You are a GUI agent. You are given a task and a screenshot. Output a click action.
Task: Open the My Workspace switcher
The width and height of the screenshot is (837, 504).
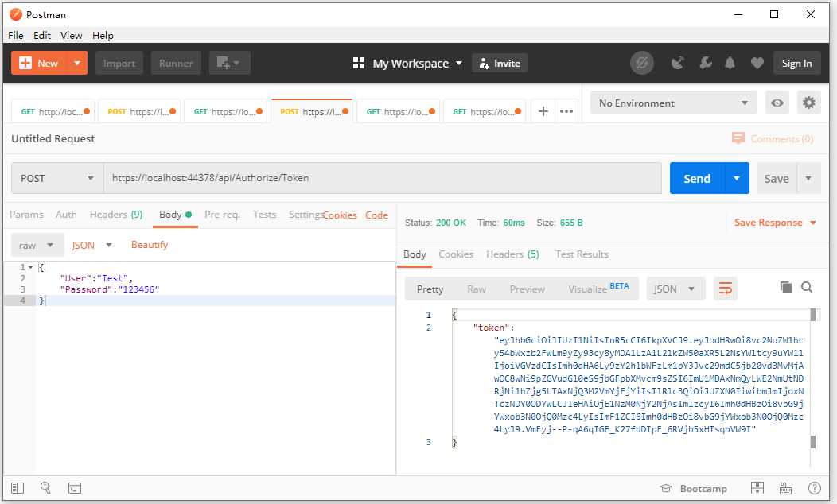tap(408, 64)
